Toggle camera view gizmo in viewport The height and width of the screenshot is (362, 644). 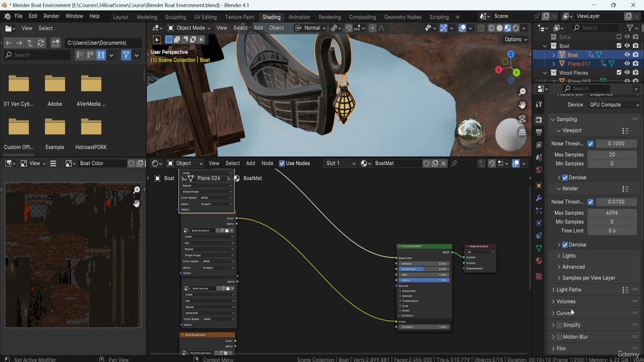click(522, 119)
